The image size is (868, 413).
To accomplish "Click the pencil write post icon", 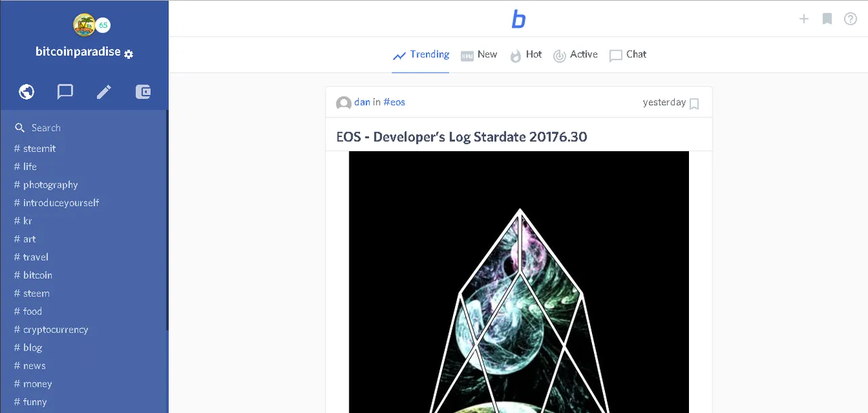I will (104, 92).
